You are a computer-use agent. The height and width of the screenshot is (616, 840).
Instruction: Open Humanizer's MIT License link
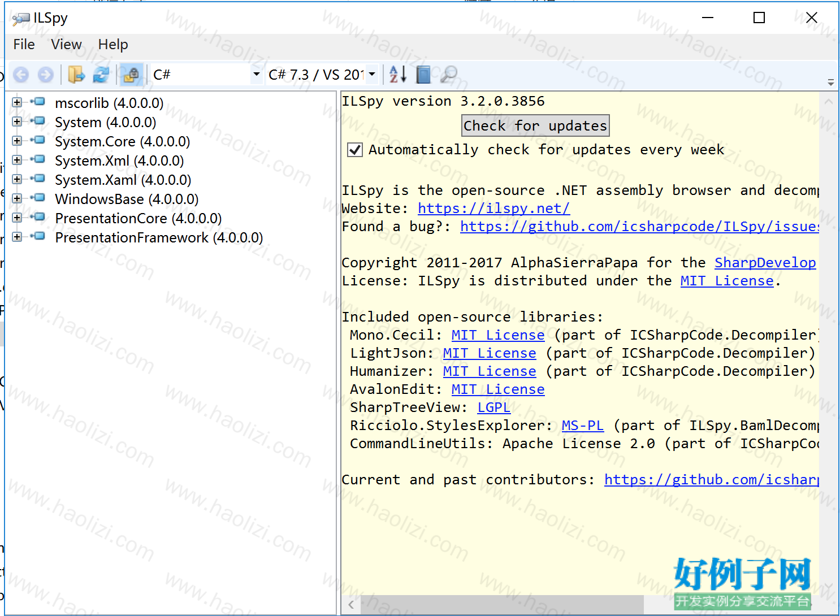pyautogui.click(x=490, y=371)
